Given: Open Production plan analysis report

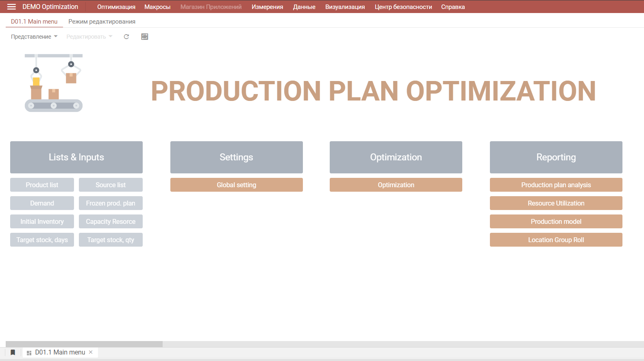Looking at the screenshot, I should [556, 185].
